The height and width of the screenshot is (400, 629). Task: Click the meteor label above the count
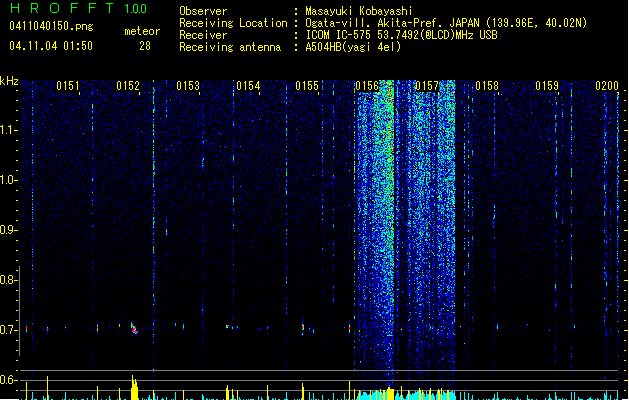pyautogui.click(x=142, y=31)
